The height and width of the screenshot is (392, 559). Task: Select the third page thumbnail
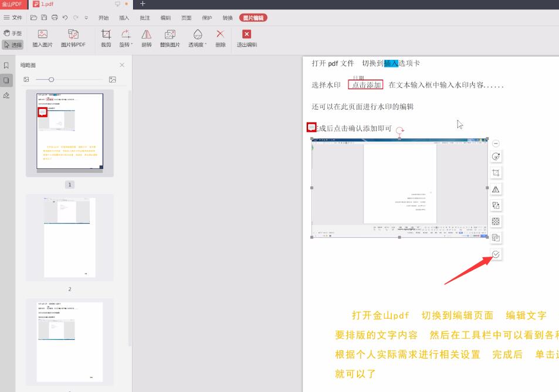click(70, 342)
